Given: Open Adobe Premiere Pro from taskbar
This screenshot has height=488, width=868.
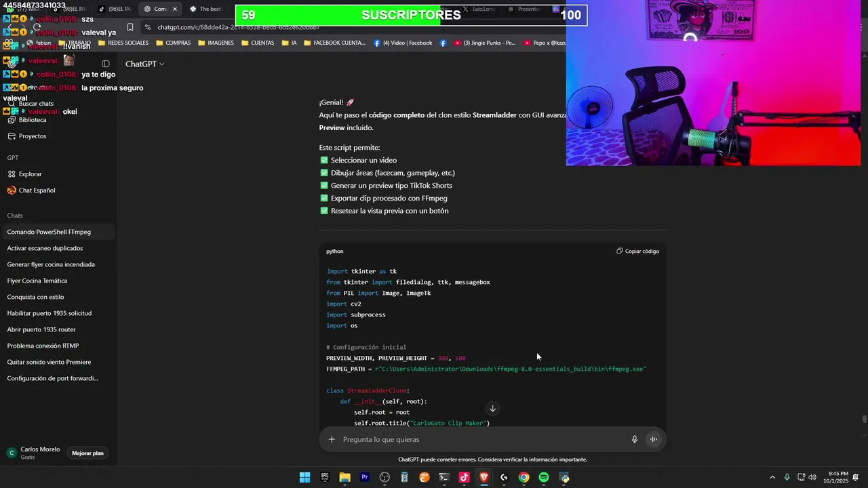Looking at the screenshot, I should click(x=365, y=478).
